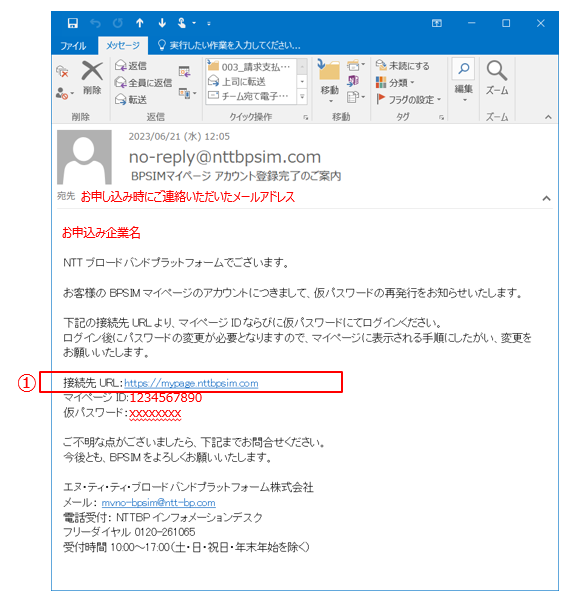
Task: Click the 実行したい作業を入力してください search box
Action: [229, 45]
